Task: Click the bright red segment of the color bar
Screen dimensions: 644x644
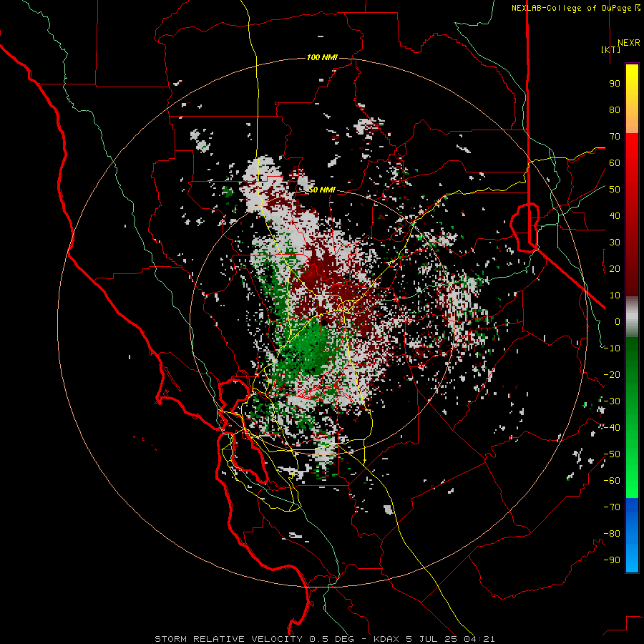Action: pos(632,214)
